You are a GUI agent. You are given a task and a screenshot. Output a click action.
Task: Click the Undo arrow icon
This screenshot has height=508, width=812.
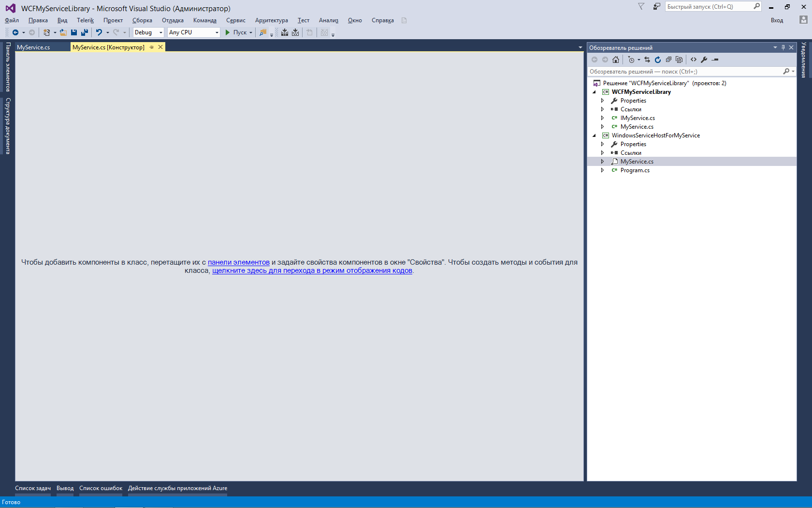[x=99, y=32]
